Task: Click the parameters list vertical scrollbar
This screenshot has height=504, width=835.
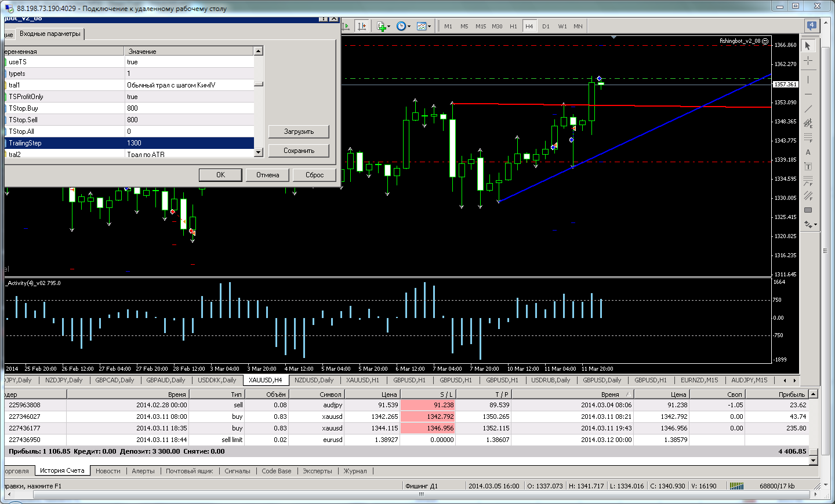Action: (259, 101)
